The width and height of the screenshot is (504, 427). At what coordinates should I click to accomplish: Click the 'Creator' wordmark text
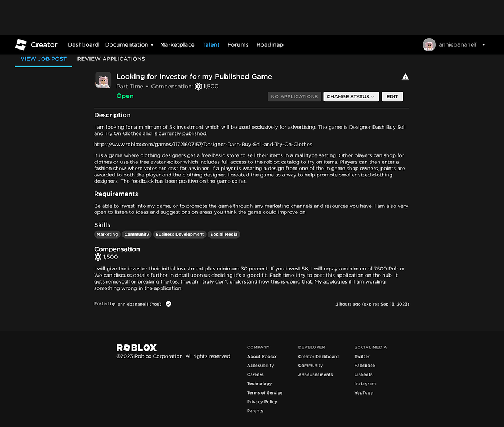click(x=44, y=44)
